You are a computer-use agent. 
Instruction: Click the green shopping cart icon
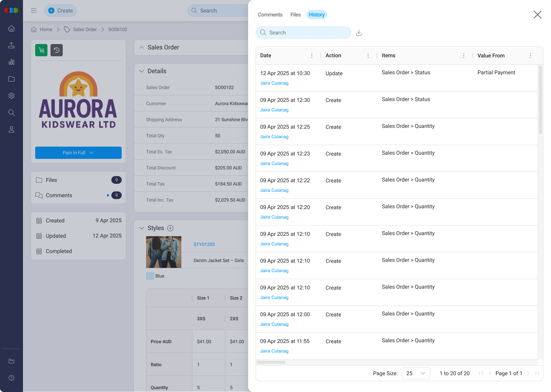[41, 50]
